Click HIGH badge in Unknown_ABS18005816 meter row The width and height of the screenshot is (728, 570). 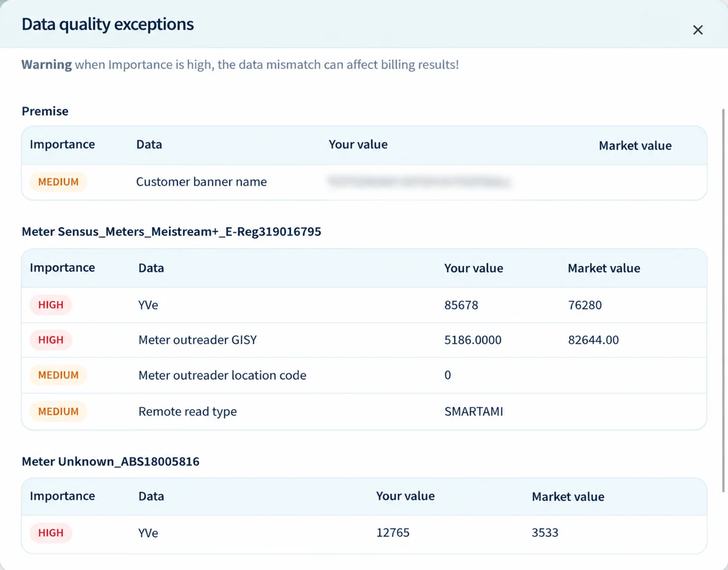(51, 533)
